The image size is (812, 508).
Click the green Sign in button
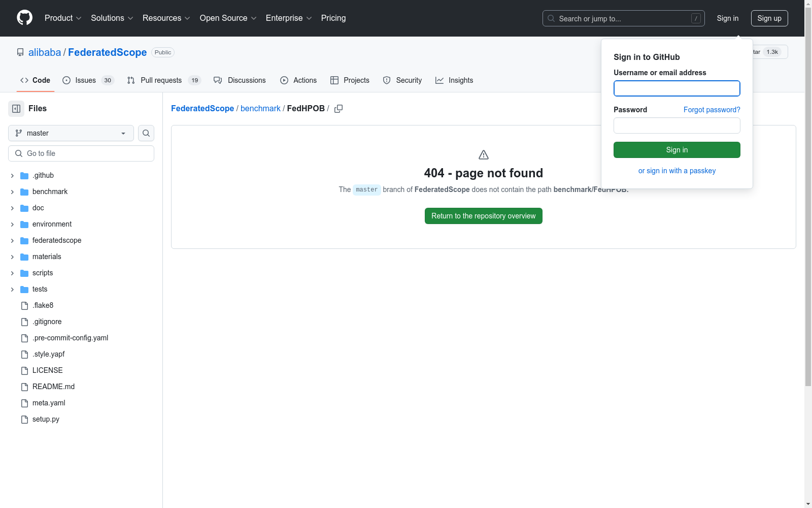pos(677,150)
